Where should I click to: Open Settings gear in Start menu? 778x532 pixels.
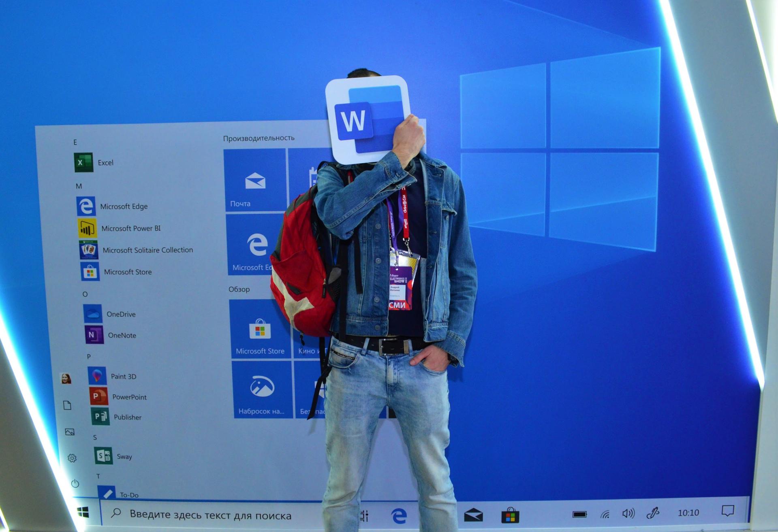[72, 458]
